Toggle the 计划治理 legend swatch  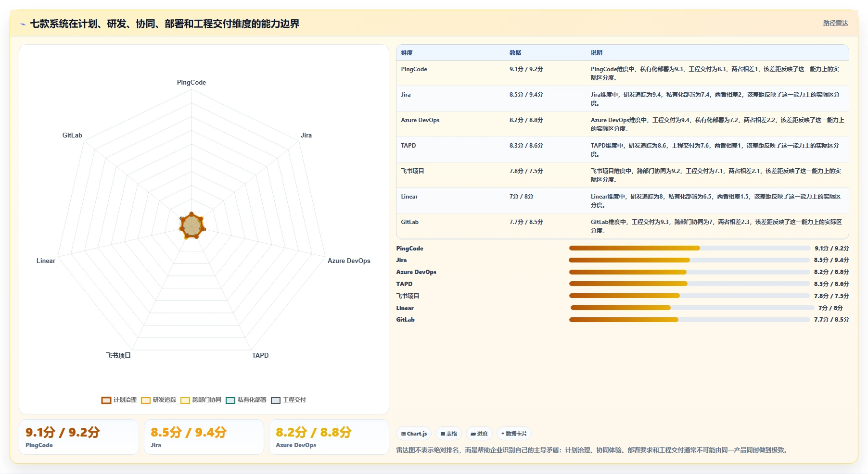click(106, 400)
